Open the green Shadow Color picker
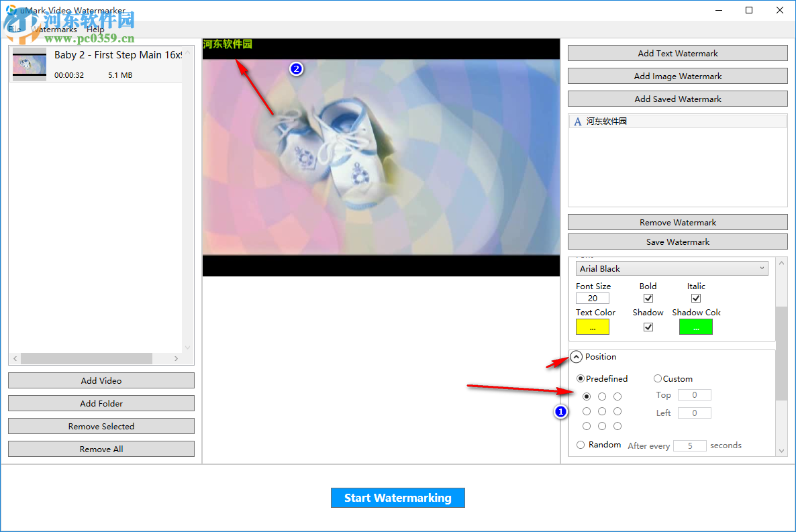 (x=695, y=327)
